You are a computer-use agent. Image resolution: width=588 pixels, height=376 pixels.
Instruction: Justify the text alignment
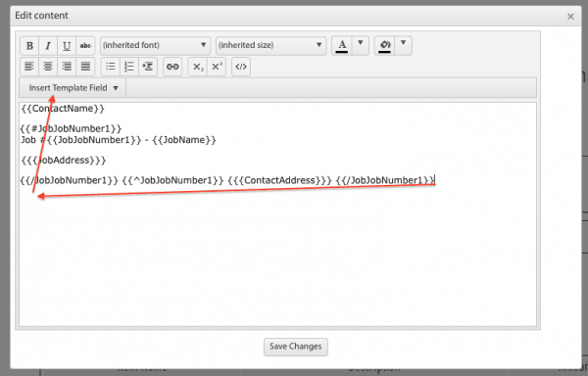click(x=85, y=67)
